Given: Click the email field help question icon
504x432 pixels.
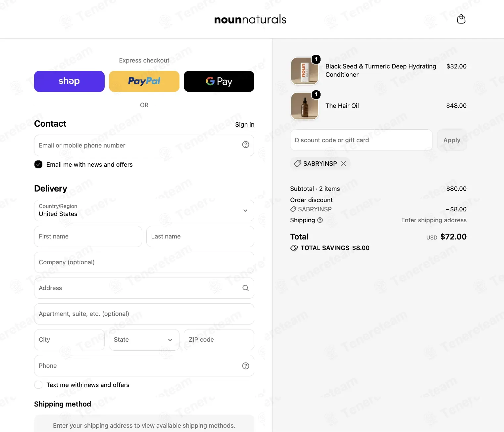Looking at the screenshot, I should [x=245, y=145].
